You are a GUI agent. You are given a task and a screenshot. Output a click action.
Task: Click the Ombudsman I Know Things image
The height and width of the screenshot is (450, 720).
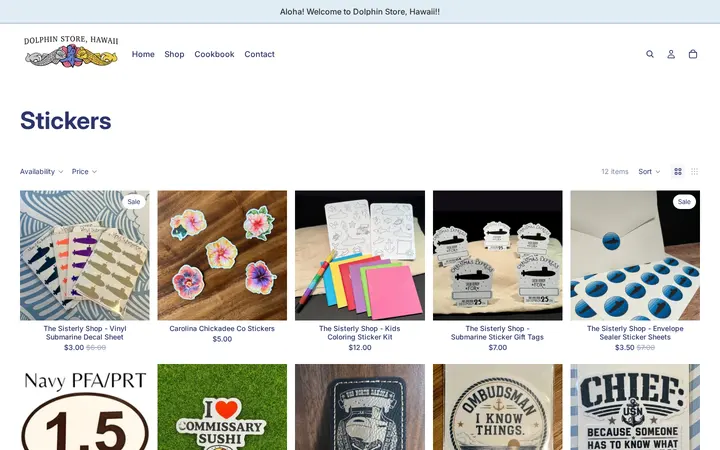pos(497,407)
